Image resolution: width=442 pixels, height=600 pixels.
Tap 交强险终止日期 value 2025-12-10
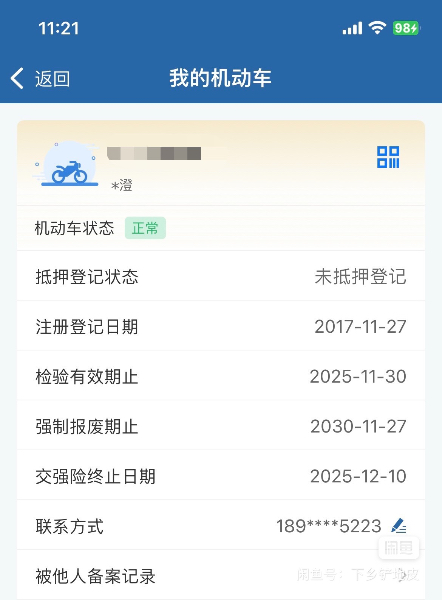click(358, 476)
